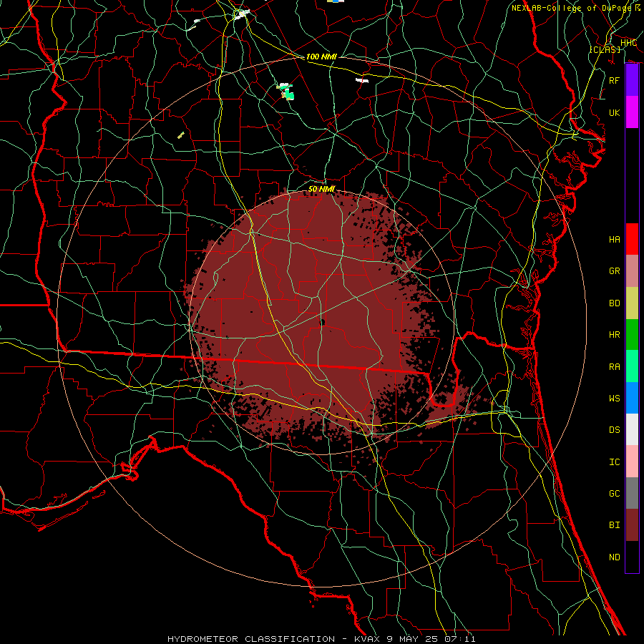Select the GR legend color block
Image resolution: width=644 pixels, height=644 pixels.
pyautogui.click(x=632, y=270)
